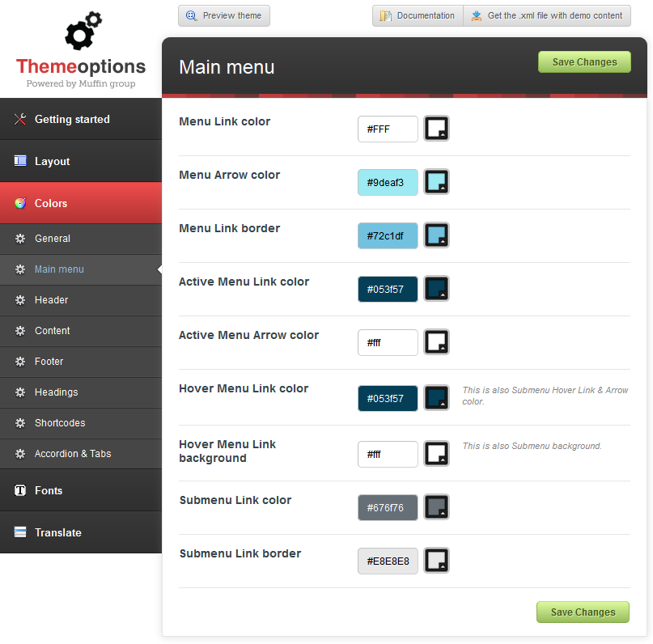
Task: Open the Submenu Link color picker icon
Action: point(437,507)
